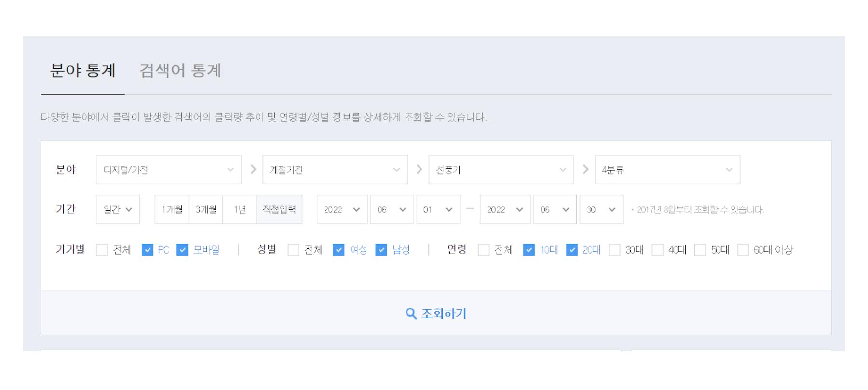868x390 pixels.
Task: Open the end day 30 dropdown
Action: (601, 210)
